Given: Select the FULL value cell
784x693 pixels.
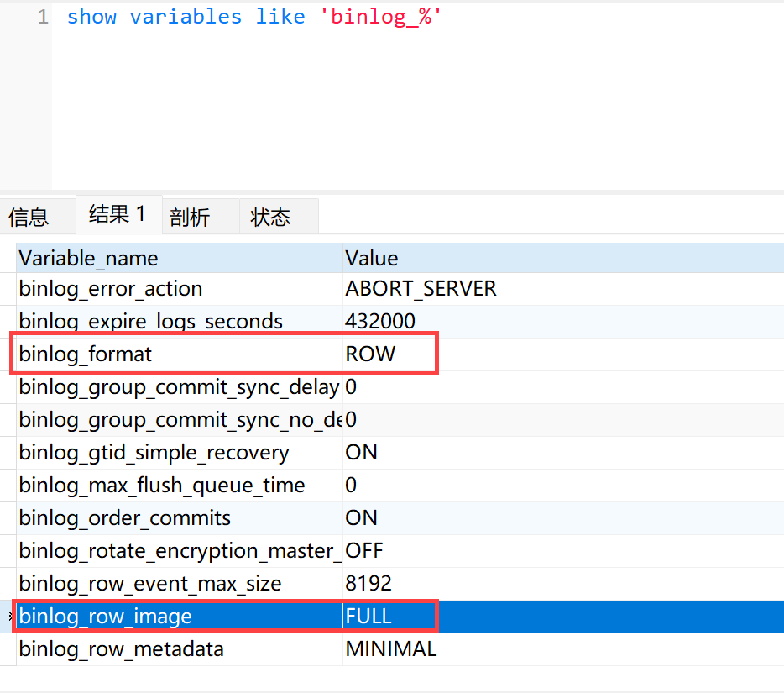Looking at the screenshot, I should [563, 617].
